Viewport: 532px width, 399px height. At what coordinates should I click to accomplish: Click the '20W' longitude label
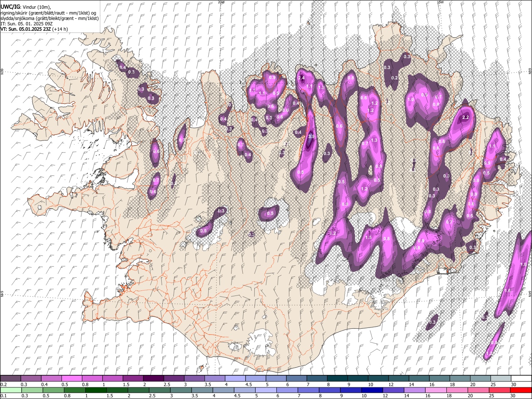[x=221, y=2]
